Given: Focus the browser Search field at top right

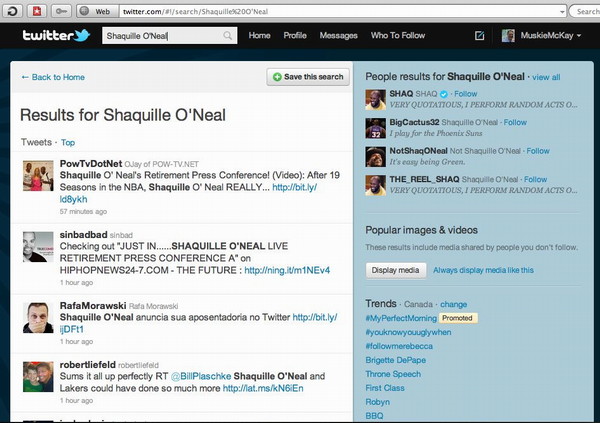Looking at the screenshot, I should pyautogui.click(x=585, y=11).
